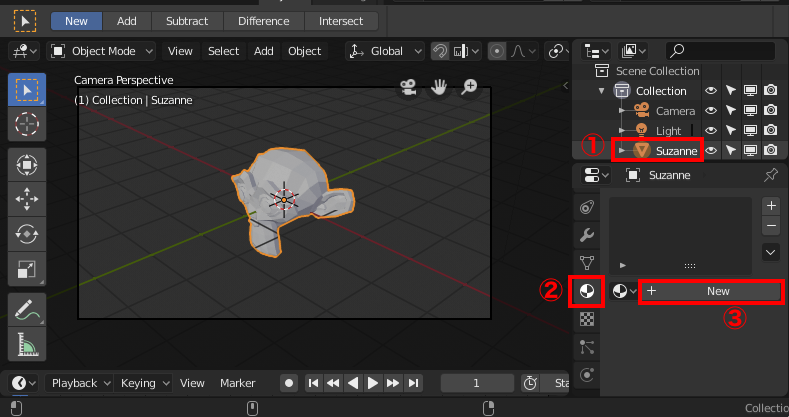
Task: Select the Transform tool
Action: tap(27, 164)
